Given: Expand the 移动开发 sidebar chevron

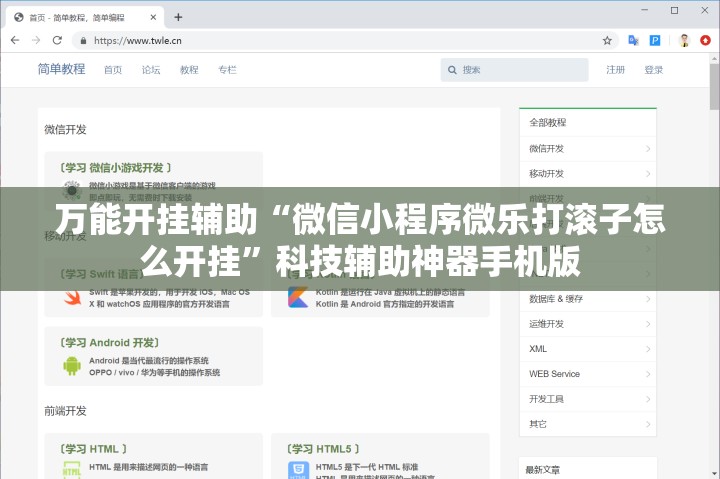Looking at the screenshot, I should tap(648, 174).
